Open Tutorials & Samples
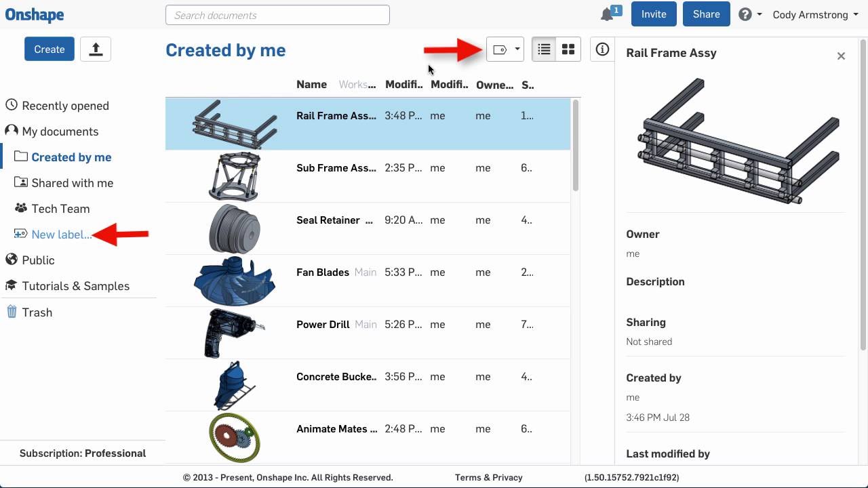This screenshot has height=488, width=868. tap(75, 286)
